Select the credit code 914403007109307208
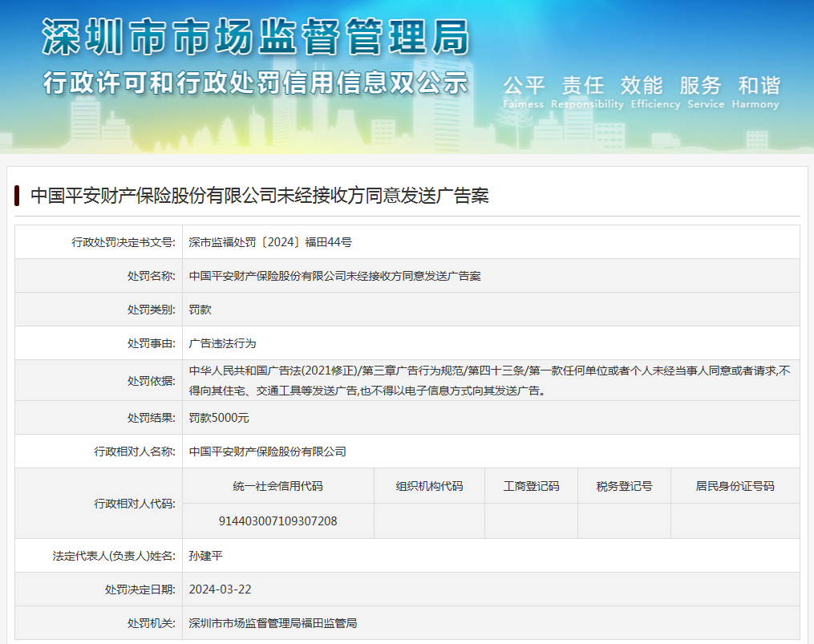Viewport: 814px width, 644px height. click(277, 521)
